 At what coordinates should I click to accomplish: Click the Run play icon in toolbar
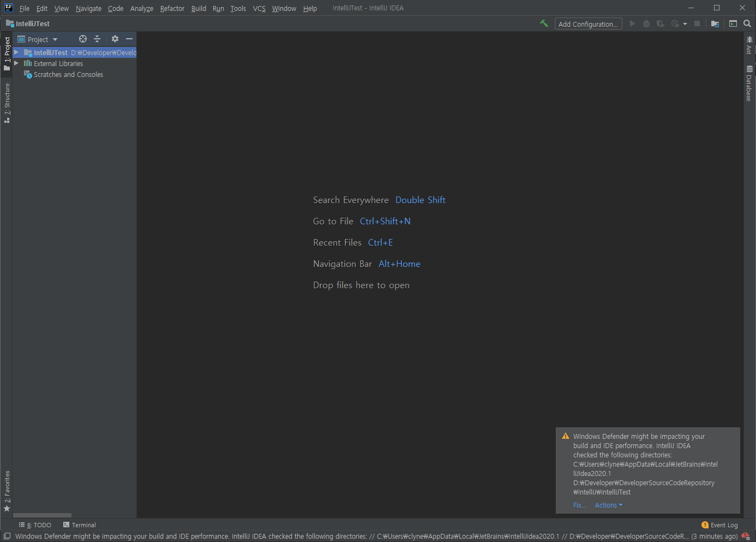tap(632, 23)
